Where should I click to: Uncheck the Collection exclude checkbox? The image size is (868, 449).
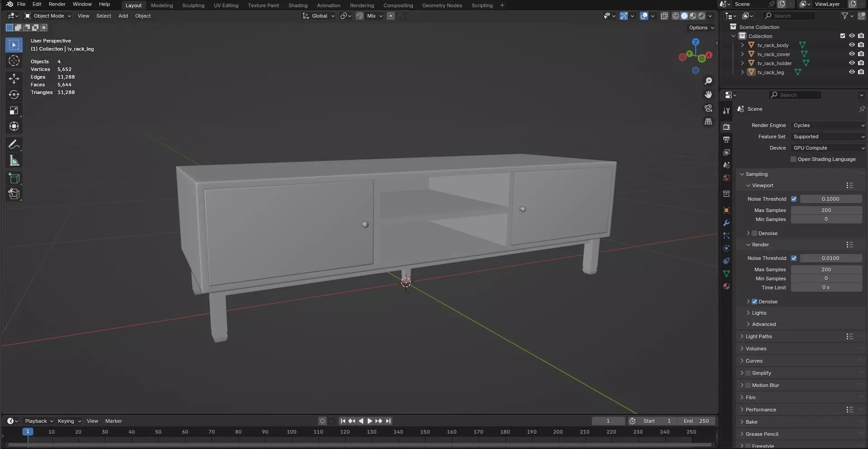click(843, 36)
